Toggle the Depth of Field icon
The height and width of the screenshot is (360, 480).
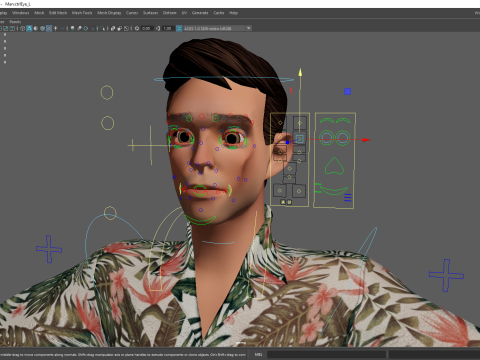tap(92, 28)
